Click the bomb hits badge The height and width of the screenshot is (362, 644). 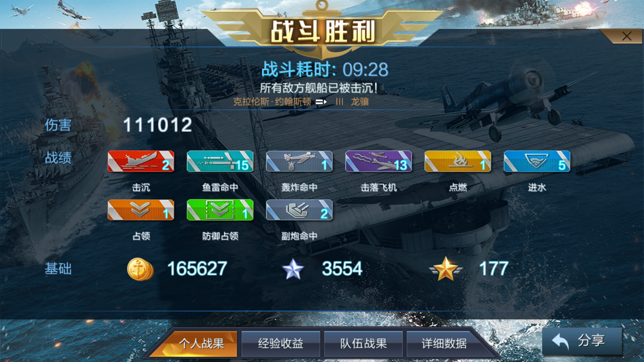tap(299, 161)
